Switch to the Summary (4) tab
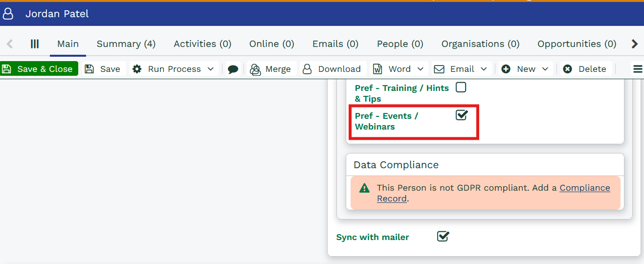 [x=126, y=44]
